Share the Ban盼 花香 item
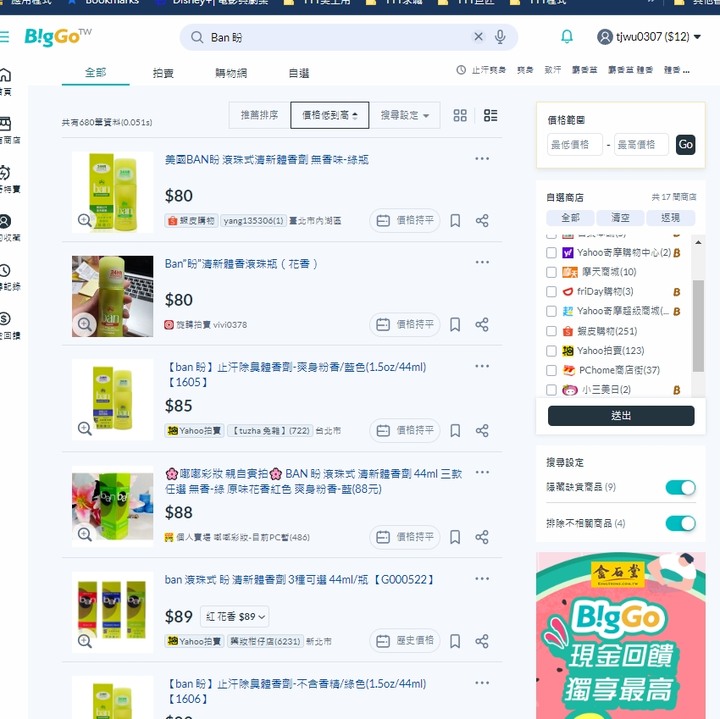The height and width of the screenshot is (719, 720). pos(482,325)
